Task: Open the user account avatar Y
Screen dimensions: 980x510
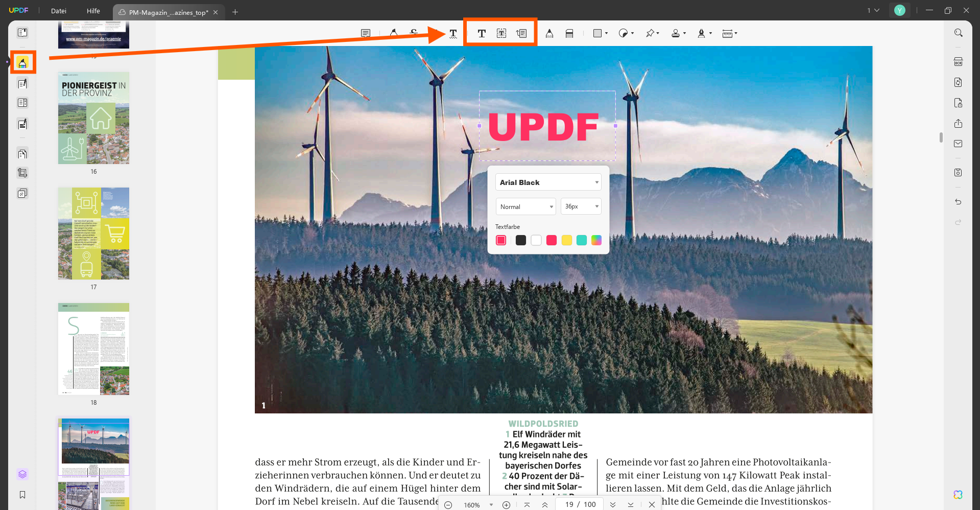Action: point(900,10)
